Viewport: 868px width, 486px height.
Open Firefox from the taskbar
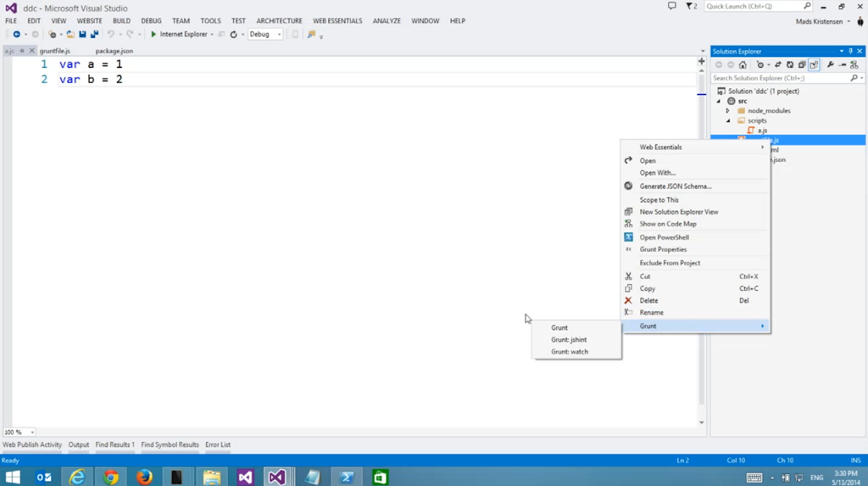coord(144,477)
